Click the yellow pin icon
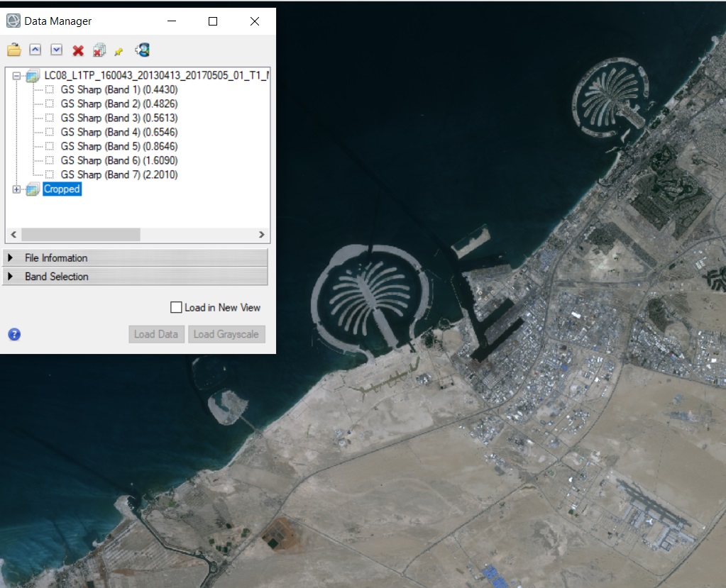Screen dimensions: 726x588 (x=119, y=51)
